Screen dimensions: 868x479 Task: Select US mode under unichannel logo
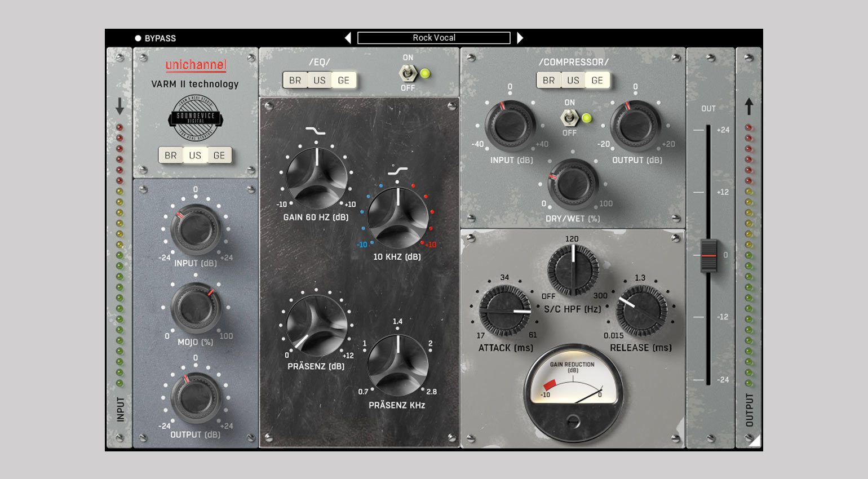[x=195, y=156]
